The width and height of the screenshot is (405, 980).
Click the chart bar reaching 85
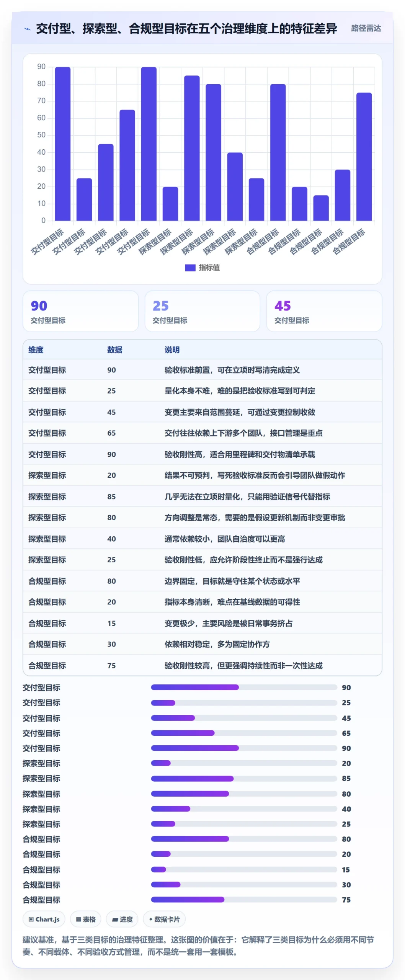192,148
